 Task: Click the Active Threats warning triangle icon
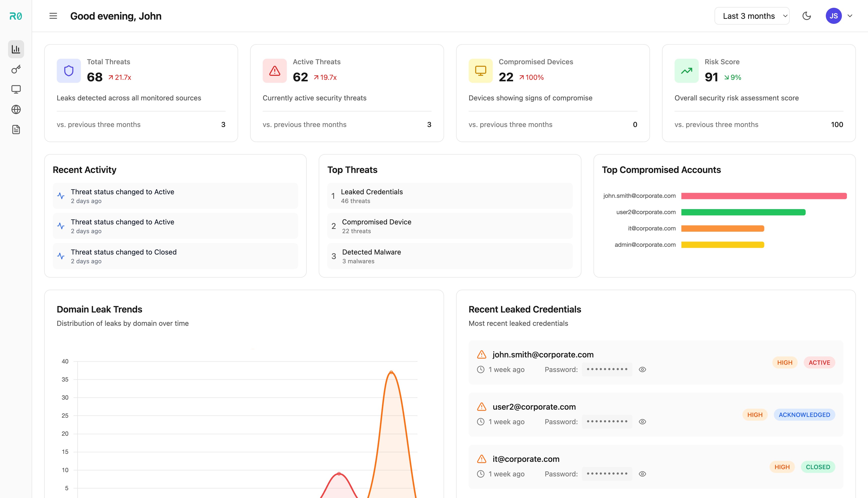275,71
